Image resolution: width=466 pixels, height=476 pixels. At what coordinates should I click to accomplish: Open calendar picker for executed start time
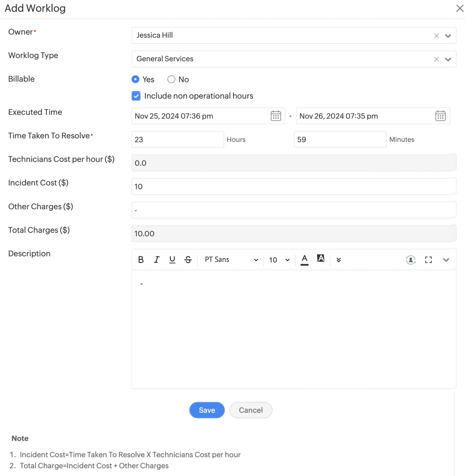pos(275,116)
